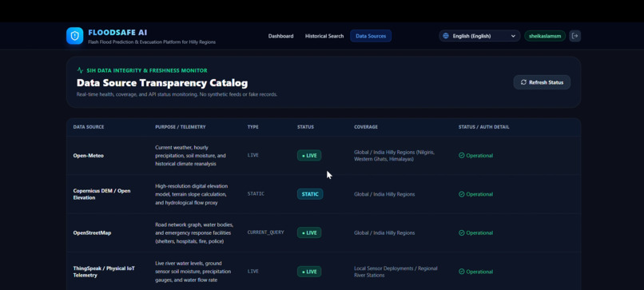Click the LIVE status badge for OpenStreetMap
This screenshot has width=644, height=290.
[x=309, y=233]
